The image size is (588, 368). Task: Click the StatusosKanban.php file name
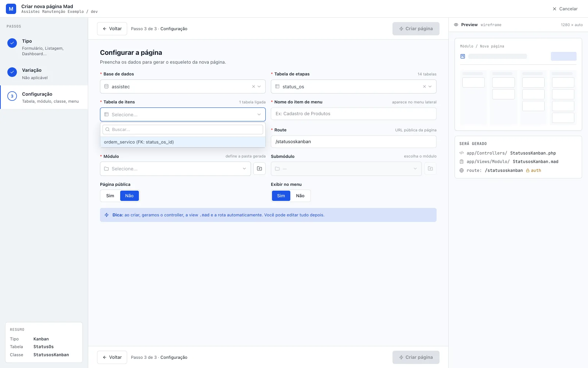(533, 153)
